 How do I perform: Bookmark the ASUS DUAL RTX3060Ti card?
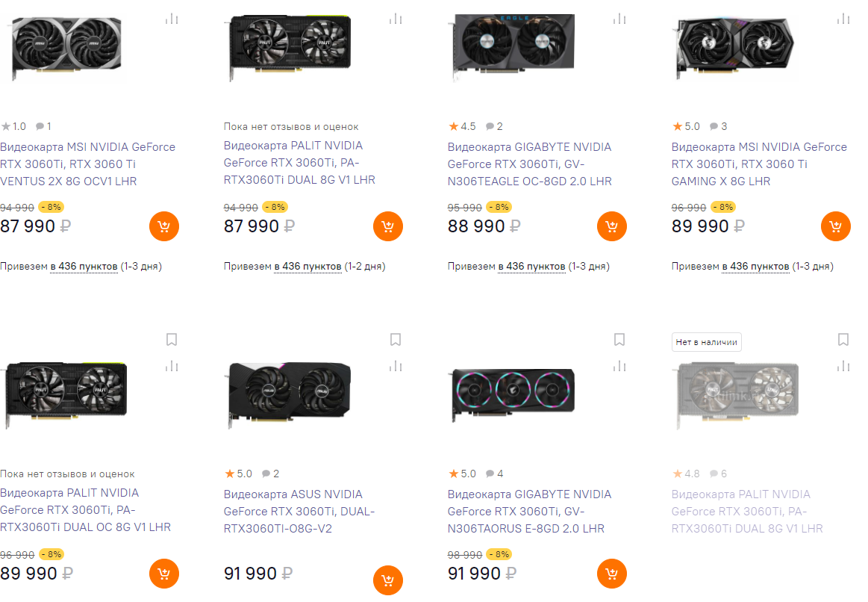tap(396, 340)
